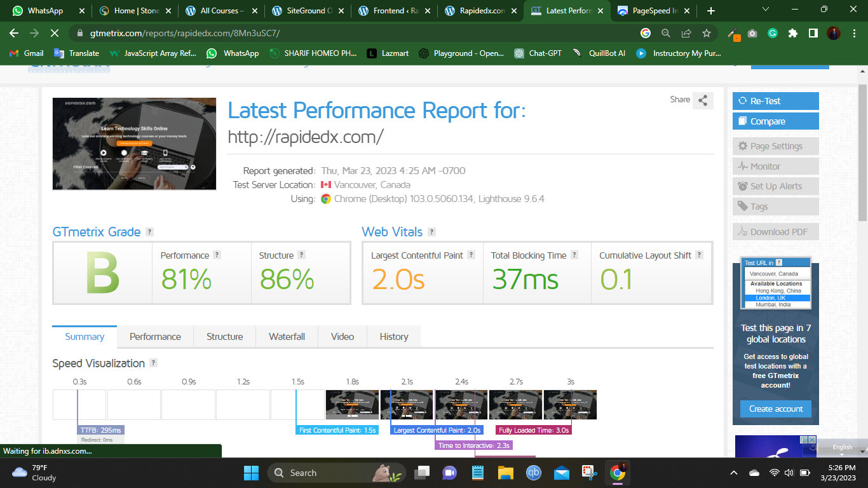Switch to the Structure tab

(x=224, y=337)
